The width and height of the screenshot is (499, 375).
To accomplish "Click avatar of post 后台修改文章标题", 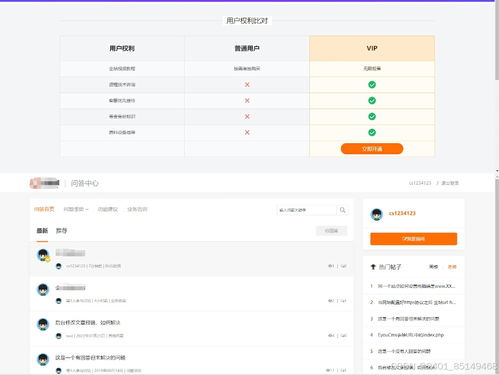I will point(43,324).
